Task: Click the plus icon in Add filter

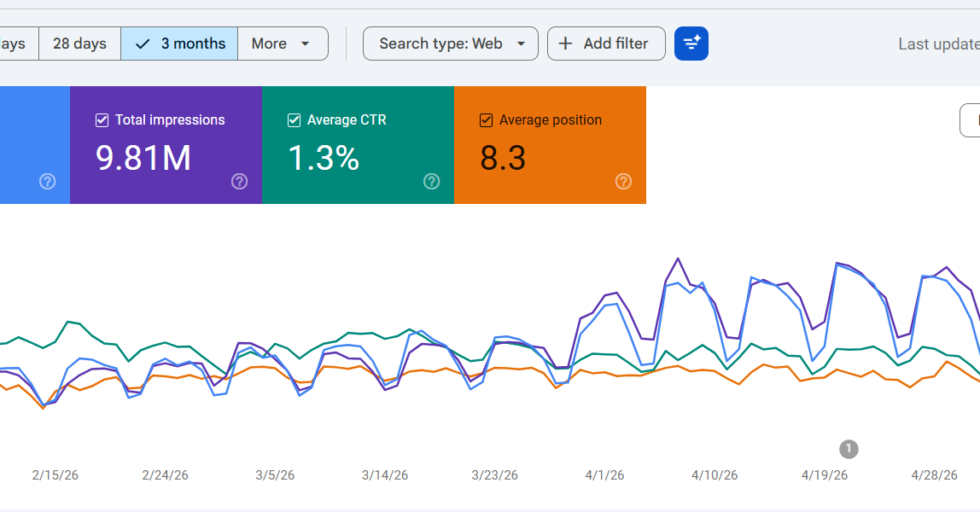Action: (x=565, y=44)
